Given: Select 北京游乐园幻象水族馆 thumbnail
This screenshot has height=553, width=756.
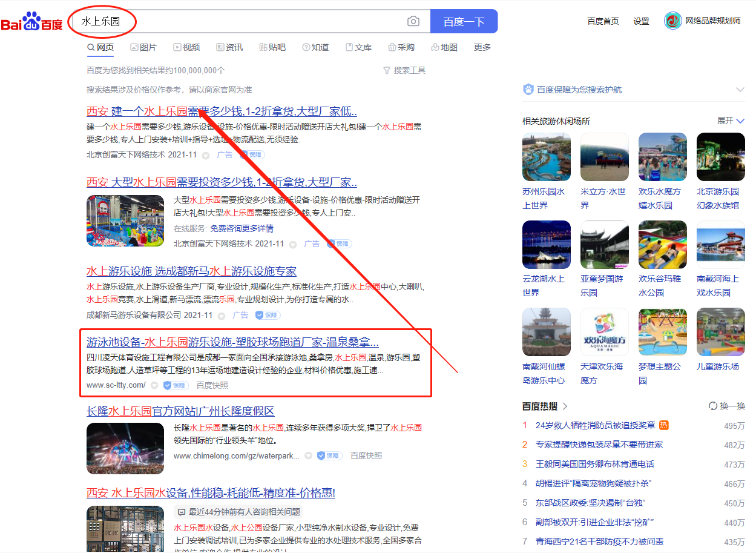Looking at the screenshot, I should pos(721,157).
